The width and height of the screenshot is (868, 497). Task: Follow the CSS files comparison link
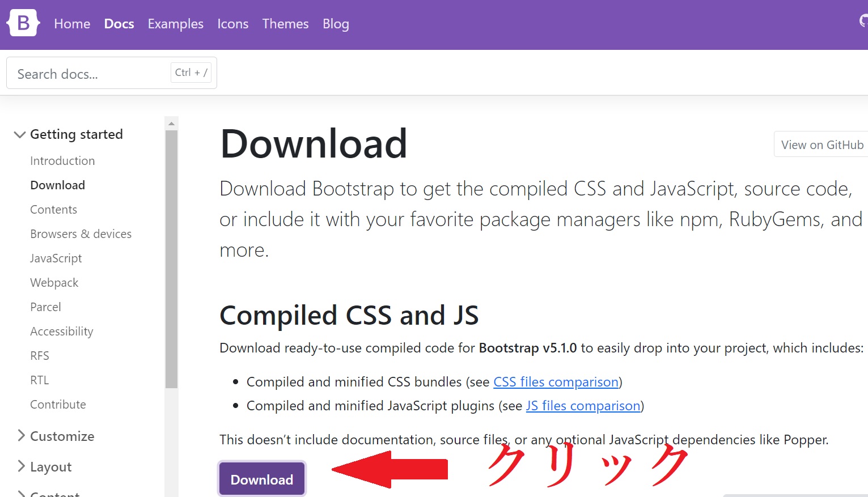point(556,382)
